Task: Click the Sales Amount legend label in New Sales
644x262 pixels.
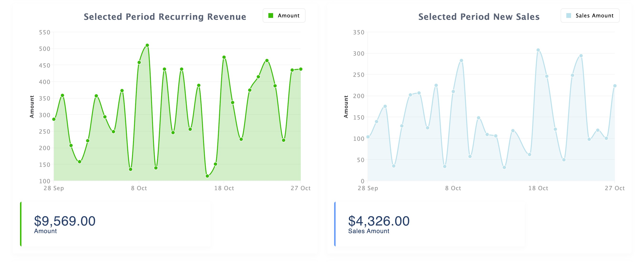Action: (594, 16)
